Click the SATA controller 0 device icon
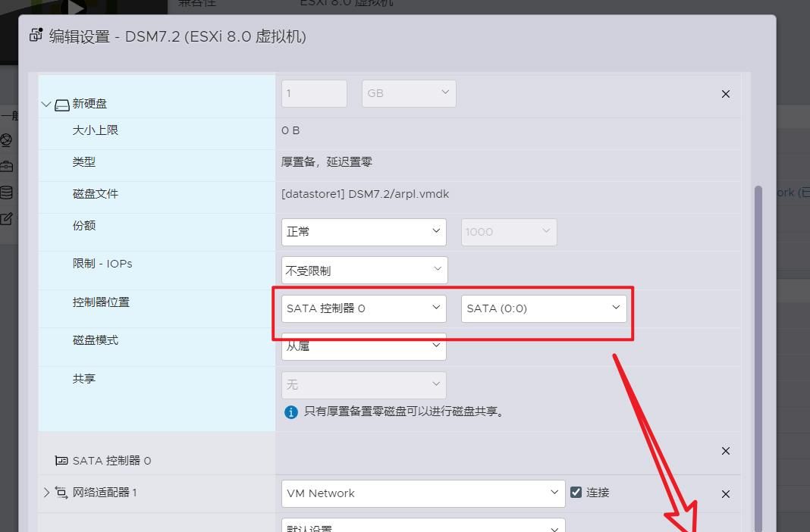Image resolution: width=810 pixels, height=532 pixels. coord(61,461)
